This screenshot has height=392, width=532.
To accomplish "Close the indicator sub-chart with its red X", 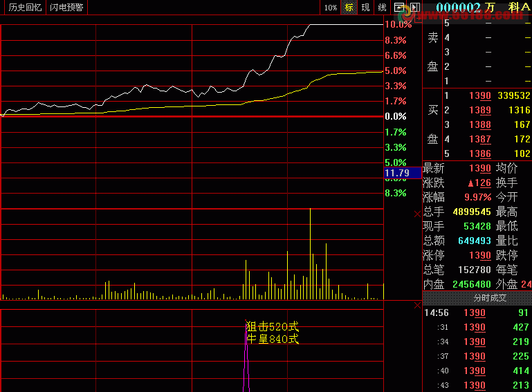I will coord(417,306).
